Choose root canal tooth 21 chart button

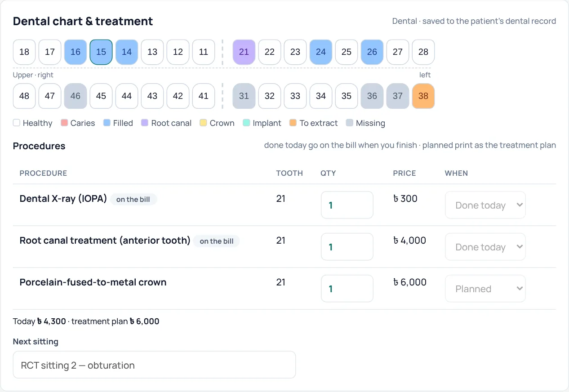pos(244,52)
